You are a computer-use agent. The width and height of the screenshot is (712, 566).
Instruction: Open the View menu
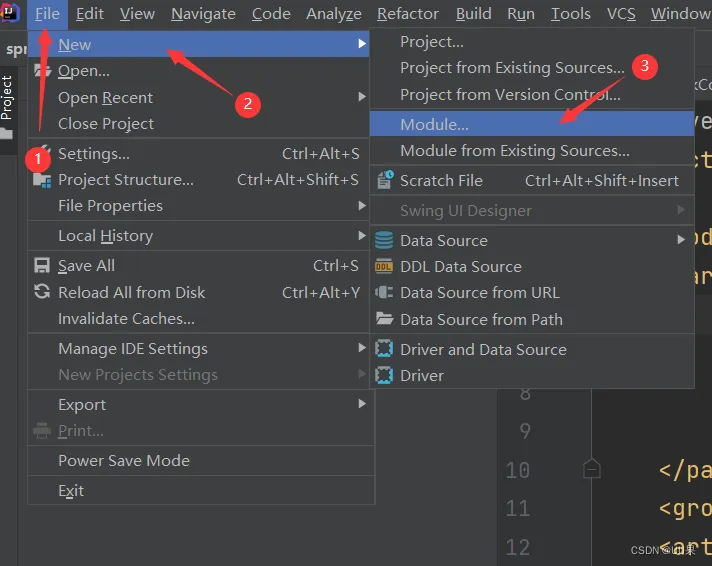pyautogui.click(x=137, y=14)
